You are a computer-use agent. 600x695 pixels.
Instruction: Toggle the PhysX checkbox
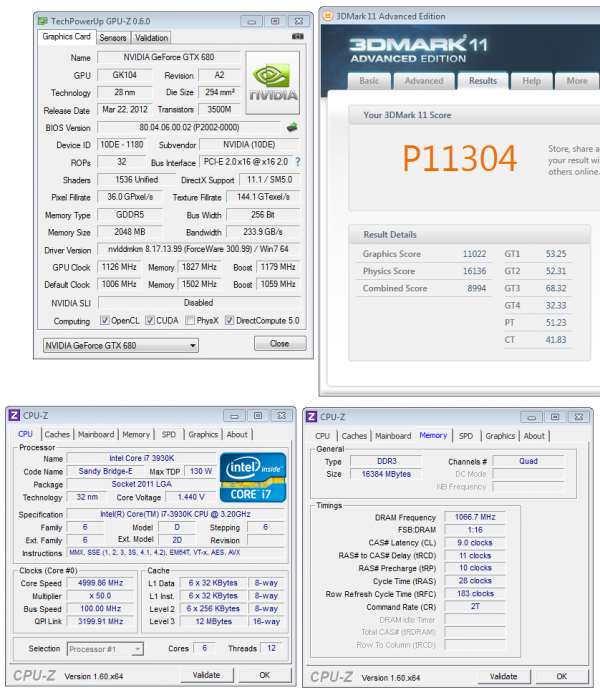tap(190, 320)
